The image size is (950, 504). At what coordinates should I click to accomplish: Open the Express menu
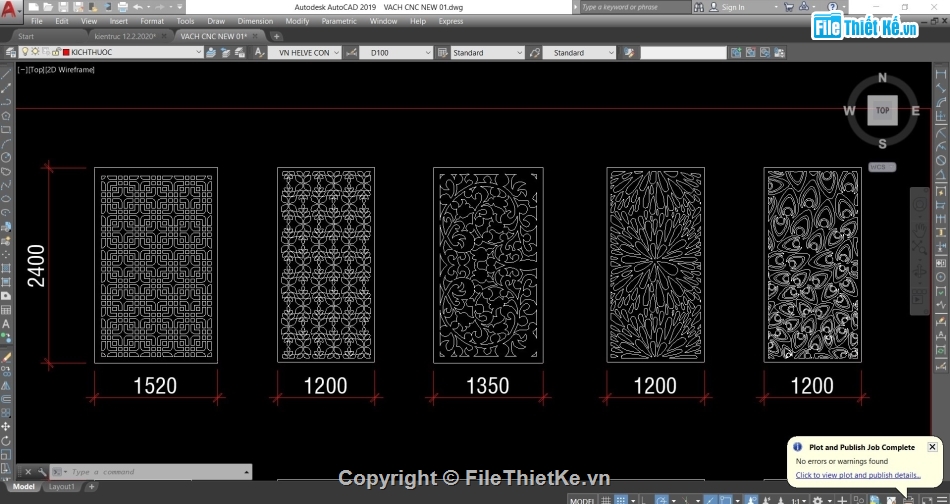pos(451,21)
